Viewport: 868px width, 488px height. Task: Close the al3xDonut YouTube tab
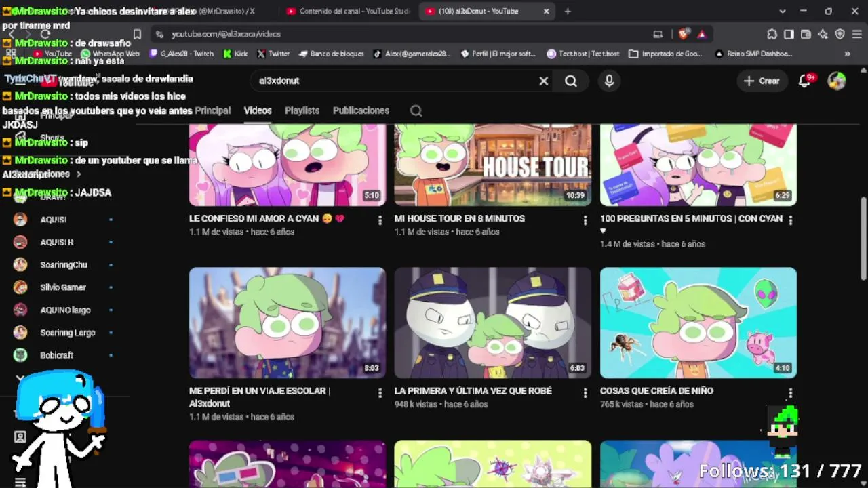pos(547,12)
